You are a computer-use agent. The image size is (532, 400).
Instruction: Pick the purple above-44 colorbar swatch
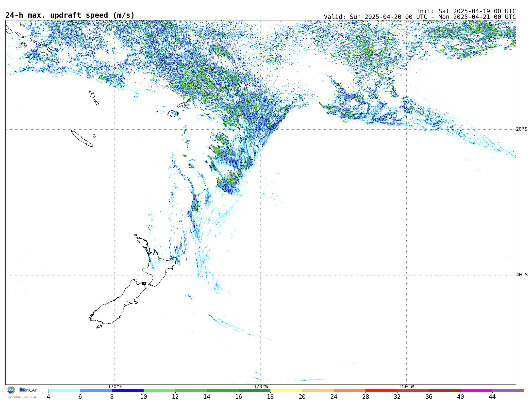(508, 391)
